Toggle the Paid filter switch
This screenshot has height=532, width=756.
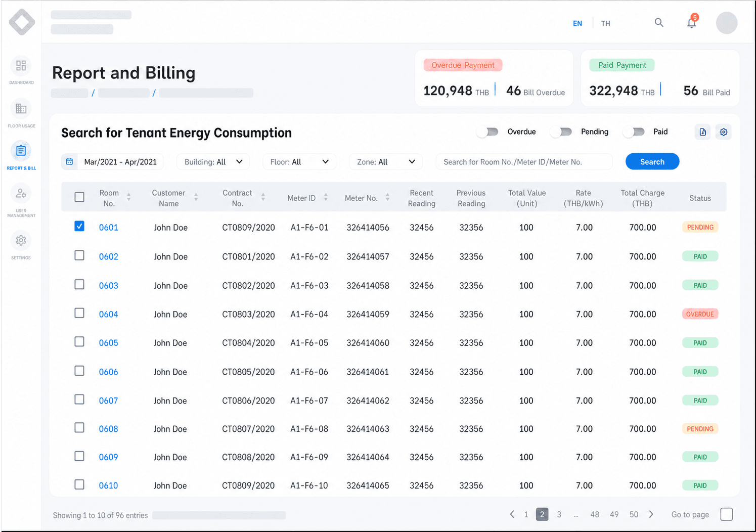point(634,132)
